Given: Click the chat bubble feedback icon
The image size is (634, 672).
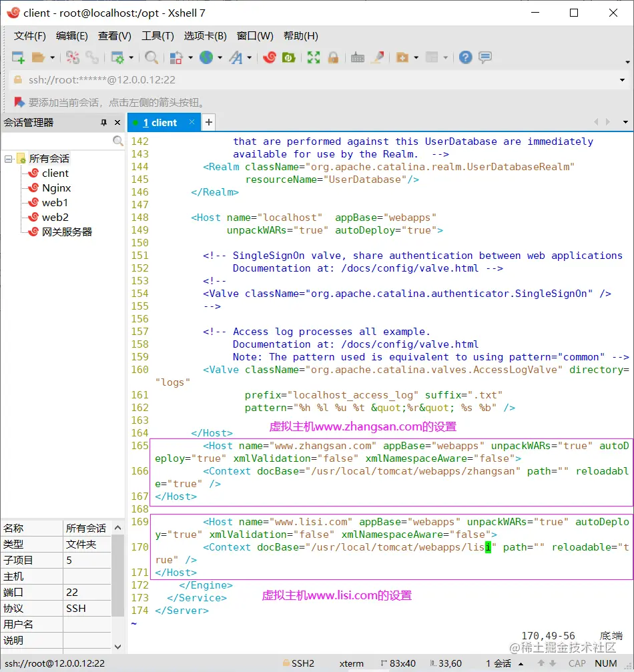Looking at the screenshot, I should pos(485,57).
